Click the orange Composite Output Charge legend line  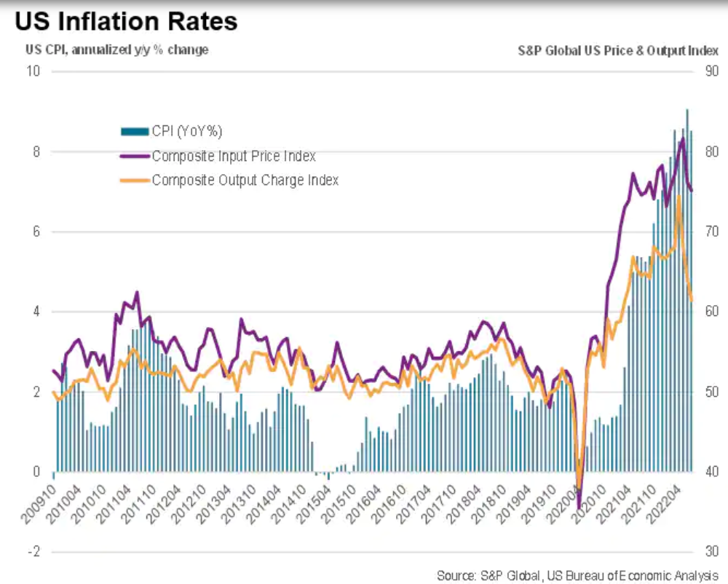[135, 180]
